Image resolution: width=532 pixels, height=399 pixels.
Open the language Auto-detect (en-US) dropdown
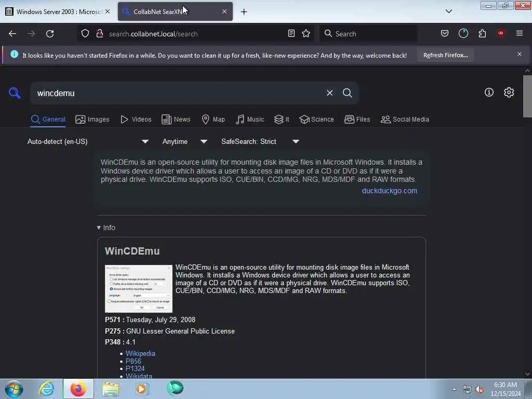coord(88,141)
